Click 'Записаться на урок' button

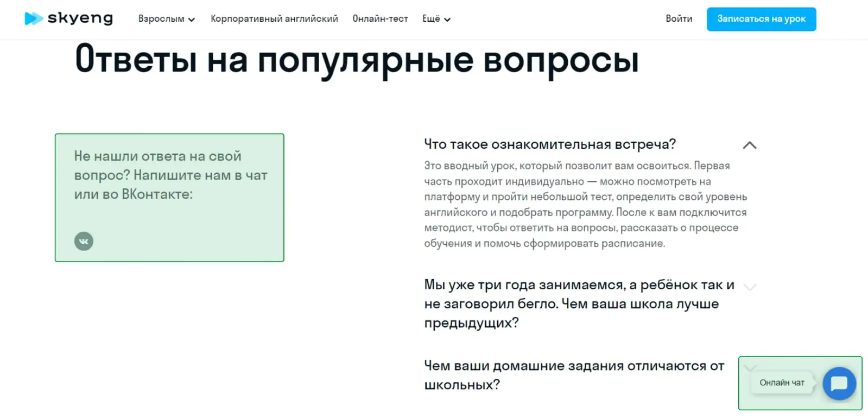(x=761, y=19)
